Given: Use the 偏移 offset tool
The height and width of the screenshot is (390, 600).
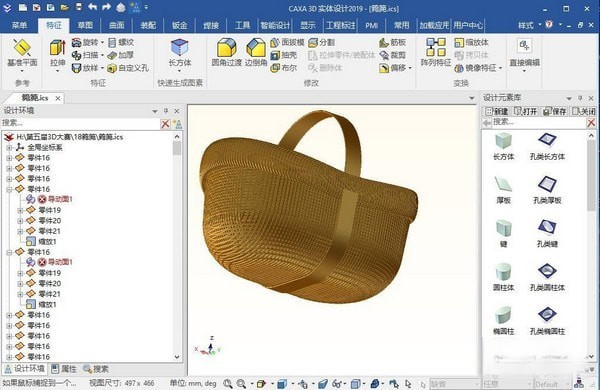Looking at the screenshot, I should (x=392, y=68).
